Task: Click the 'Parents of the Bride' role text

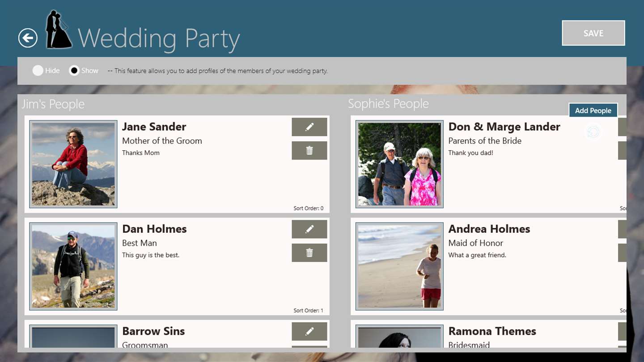Action: tap(485, 141)
